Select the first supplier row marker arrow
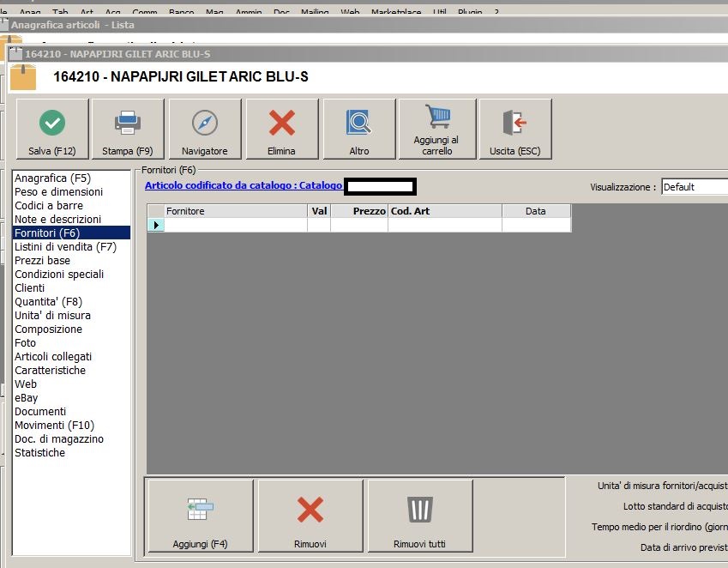Image resolution: width=728 pixels, height=568 pixels. click(156, 225)
